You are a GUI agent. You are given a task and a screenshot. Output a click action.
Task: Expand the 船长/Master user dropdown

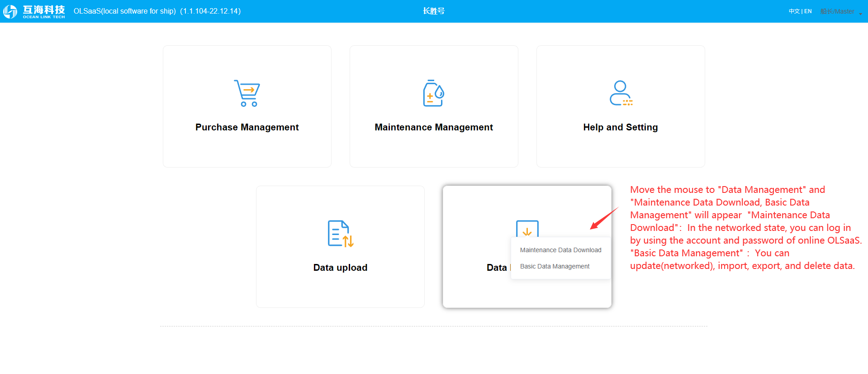[841, 11]
